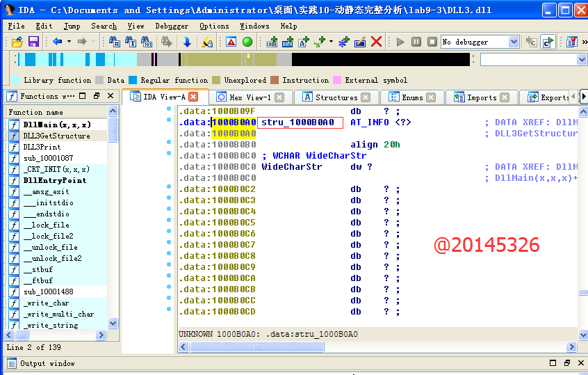The height and width of the screenshot is (375, 588).
Task: Click the blue down arrow toolbar icon
Action: [187, 42]
